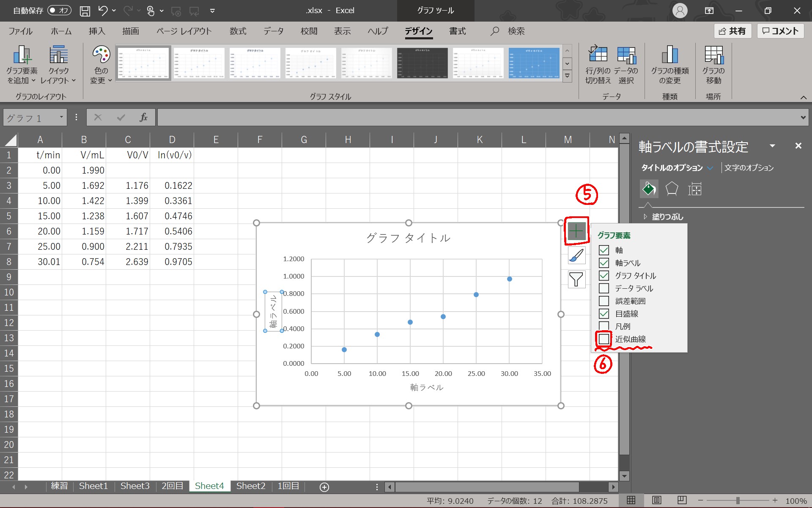
Task: Click the Move Chart icon
Action: 713,55
